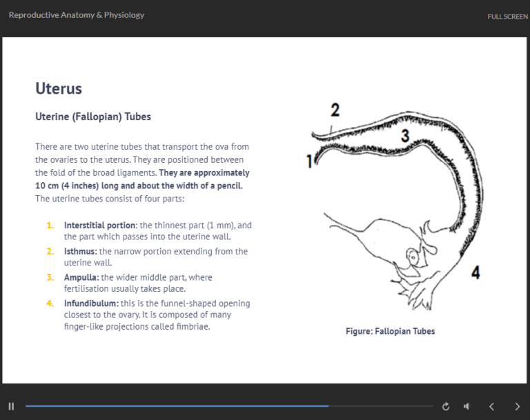Image resolution: width=530 pixels, height=420 pixels.
Task: Click the Infundibulum list item
Action: click(148, 314)
